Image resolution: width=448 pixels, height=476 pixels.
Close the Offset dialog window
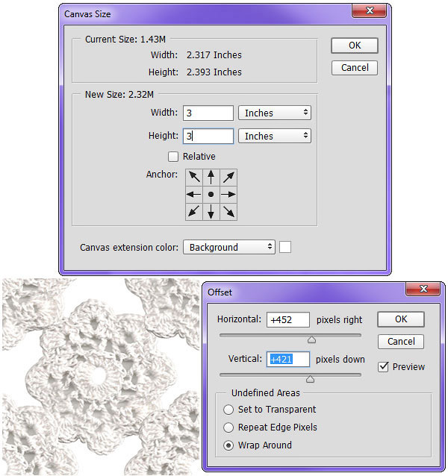point(423,289)
